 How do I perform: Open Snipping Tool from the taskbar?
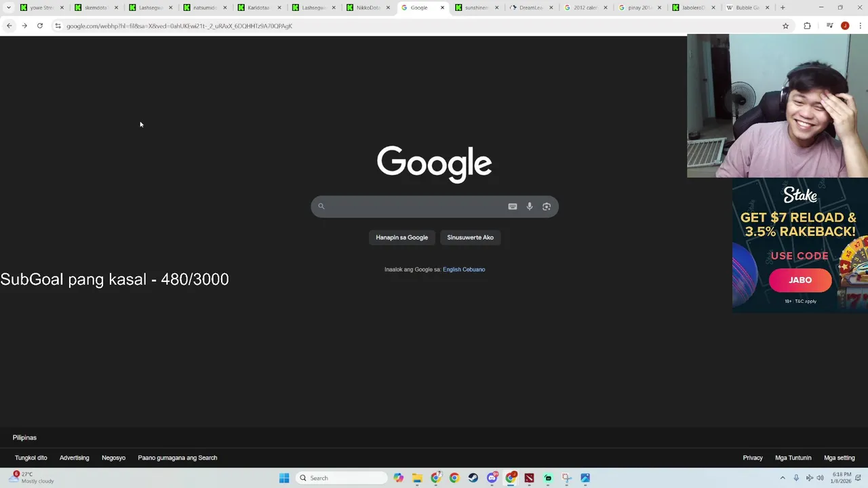567,478
